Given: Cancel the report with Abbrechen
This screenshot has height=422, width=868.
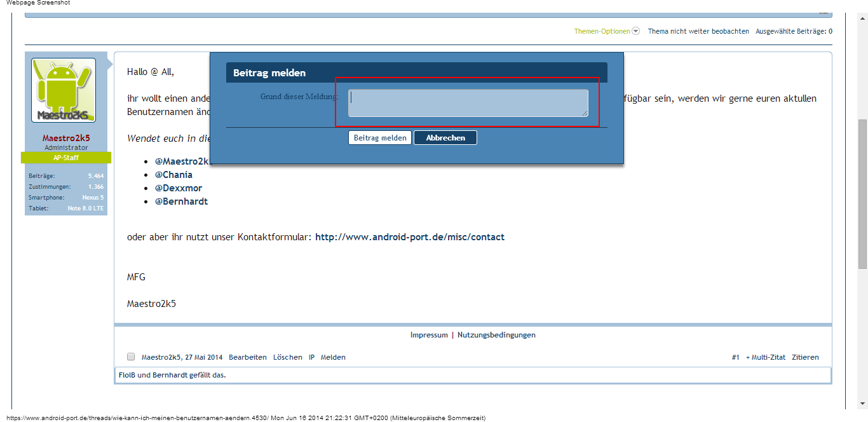Looking at the screenshot, I should coord(445,138).
